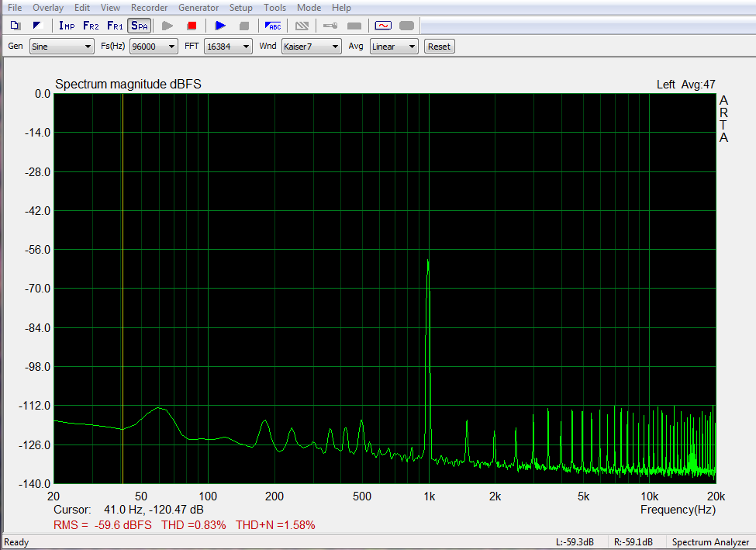Click the '0.0' y-axis label
This screenshot has width=756, height=550.
(43, 94)
